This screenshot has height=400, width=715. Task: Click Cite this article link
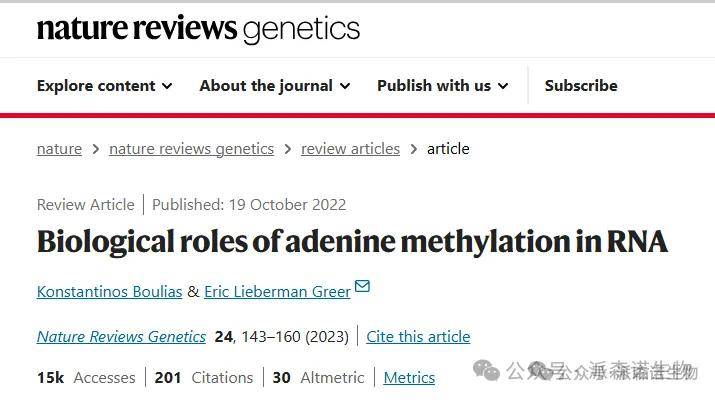(x=418, y=337)
